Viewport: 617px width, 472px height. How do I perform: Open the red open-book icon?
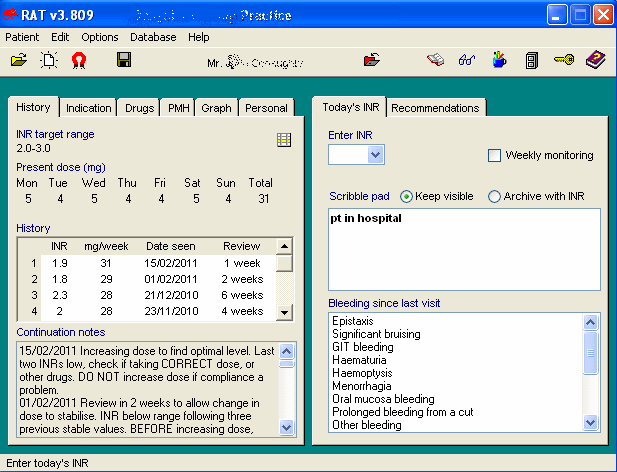click(435, 60)
